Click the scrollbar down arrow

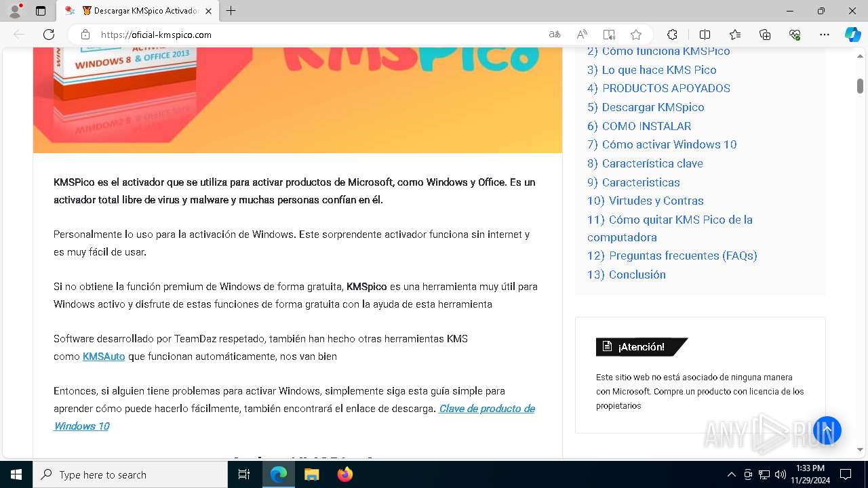pos(860,449)
